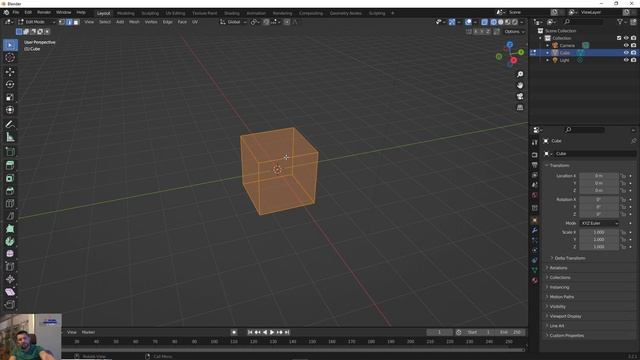Click the viewport zoom magnifier icon
Screen dimensions: 640x360
pyautogui.click(x=520, y=74)
